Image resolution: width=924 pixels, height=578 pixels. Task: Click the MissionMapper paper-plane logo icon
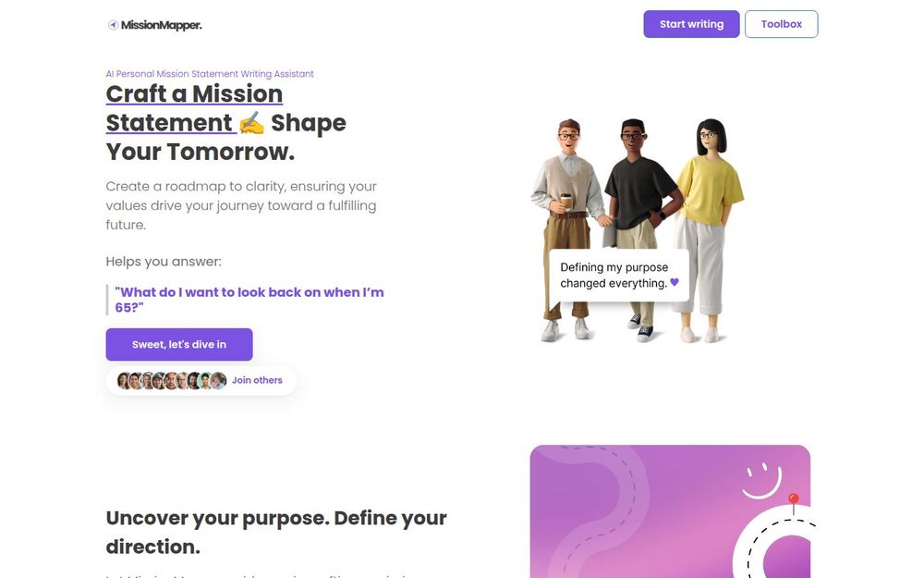113,25
